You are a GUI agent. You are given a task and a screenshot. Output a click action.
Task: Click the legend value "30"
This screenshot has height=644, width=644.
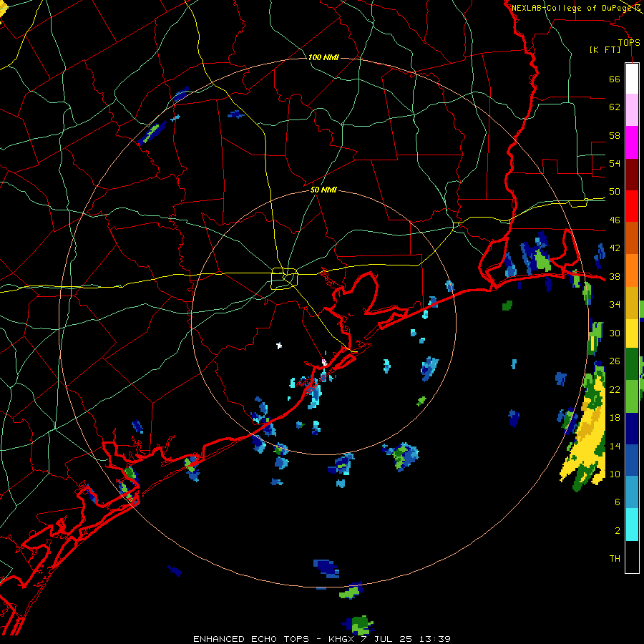pos(615,333)
